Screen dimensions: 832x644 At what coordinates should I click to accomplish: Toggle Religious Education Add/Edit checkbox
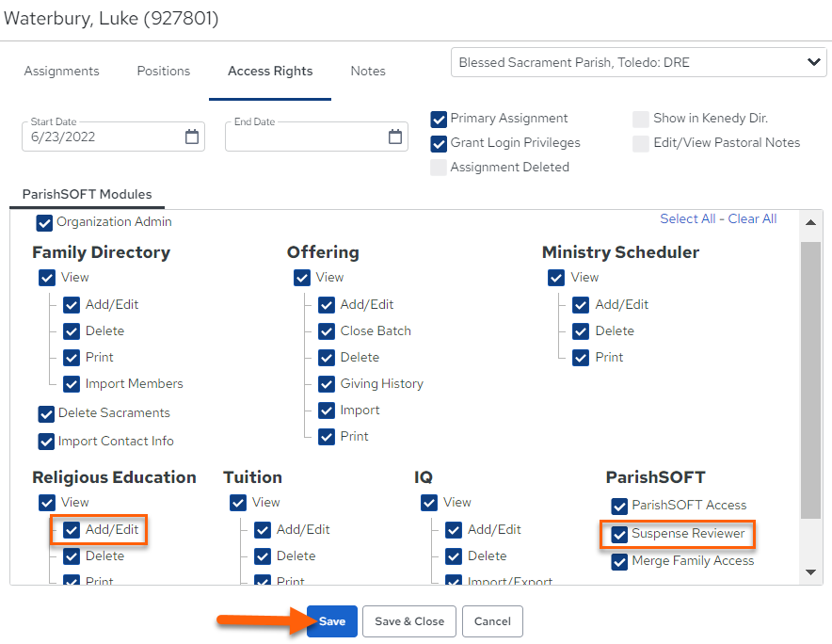[x=72, y=530]
